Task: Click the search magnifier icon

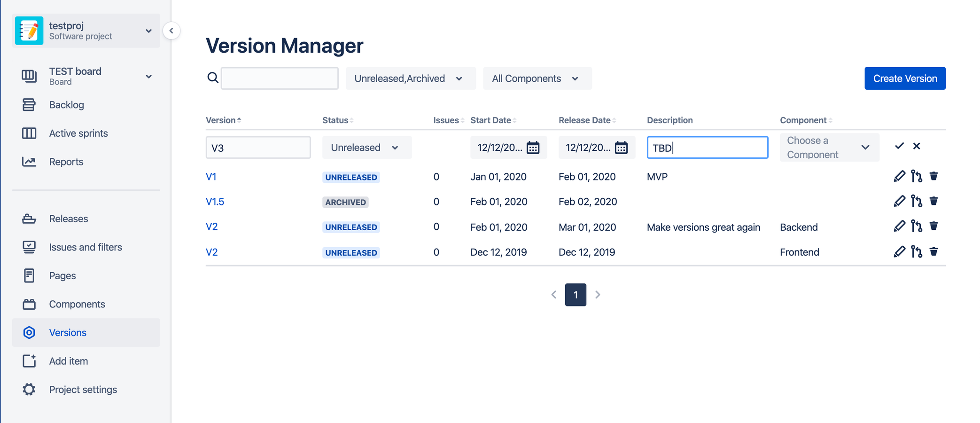Action: [213, 78]
